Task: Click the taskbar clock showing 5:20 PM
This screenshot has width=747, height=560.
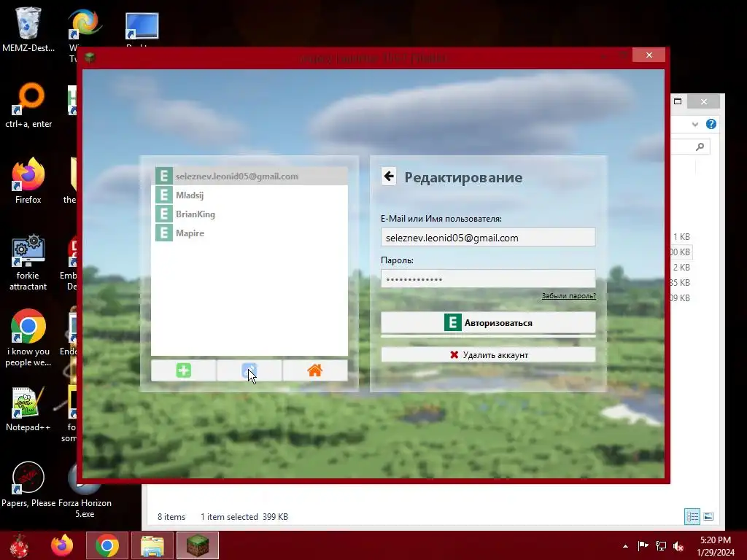Action: (716, 545)
